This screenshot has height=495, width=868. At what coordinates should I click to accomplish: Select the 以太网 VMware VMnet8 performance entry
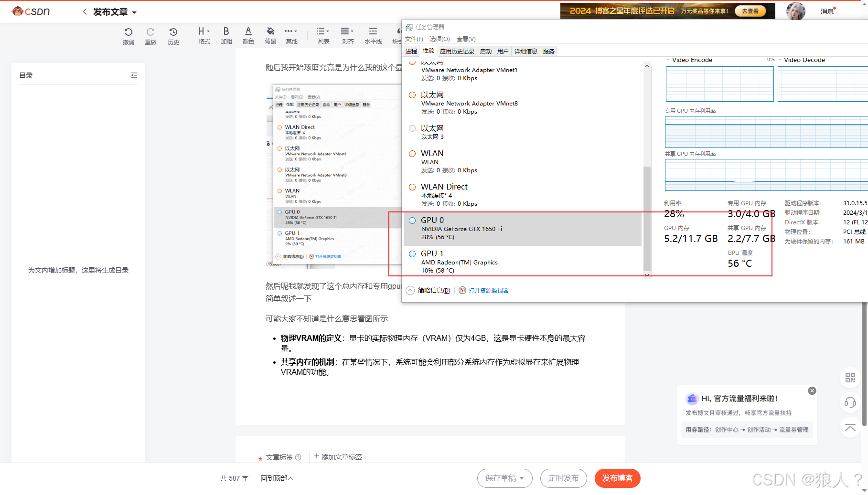pos(523,103)
